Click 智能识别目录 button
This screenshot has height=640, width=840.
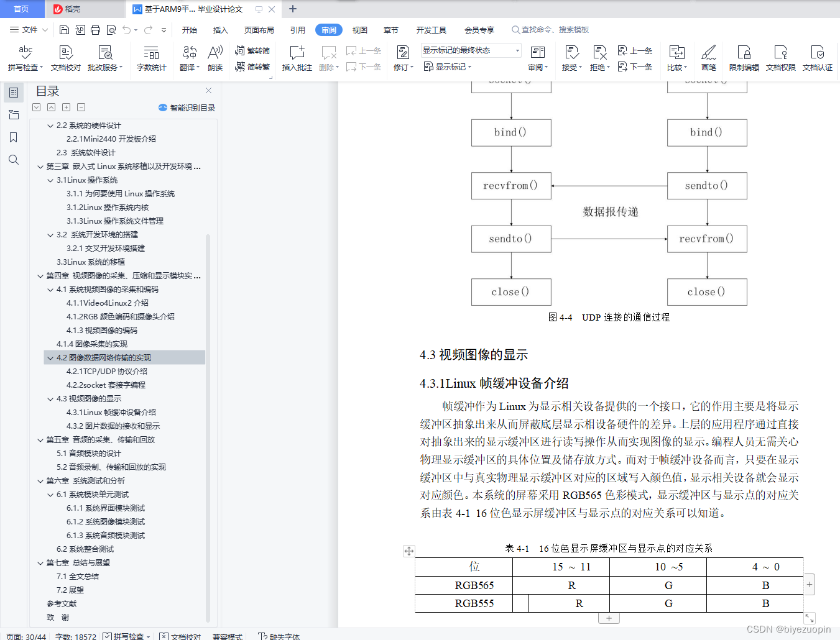coord(187,107)
